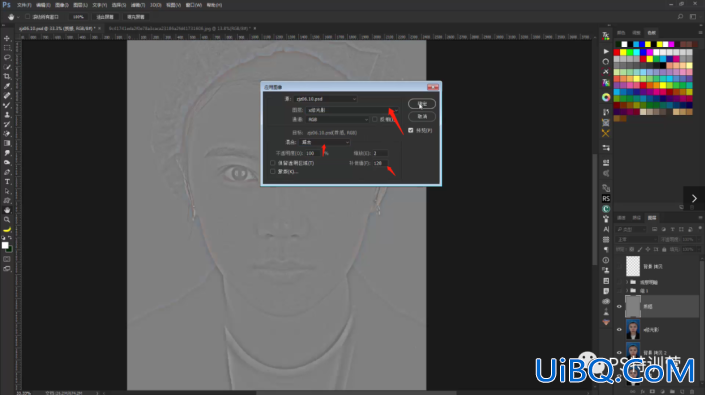Enable the Mask checkbox in dialog
Viewport: 705px width, 395px height.
[272, 171]
